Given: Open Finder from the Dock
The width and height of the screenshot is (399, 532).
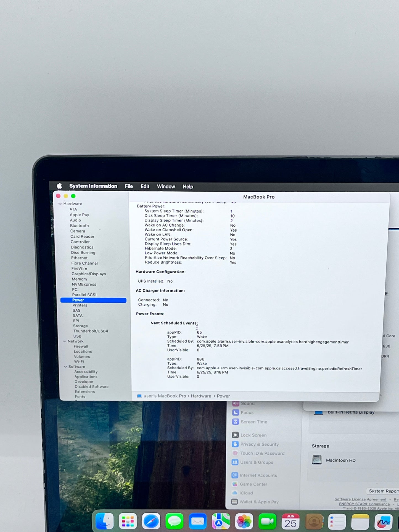Looking at the screenshot, I should [104, 522].
